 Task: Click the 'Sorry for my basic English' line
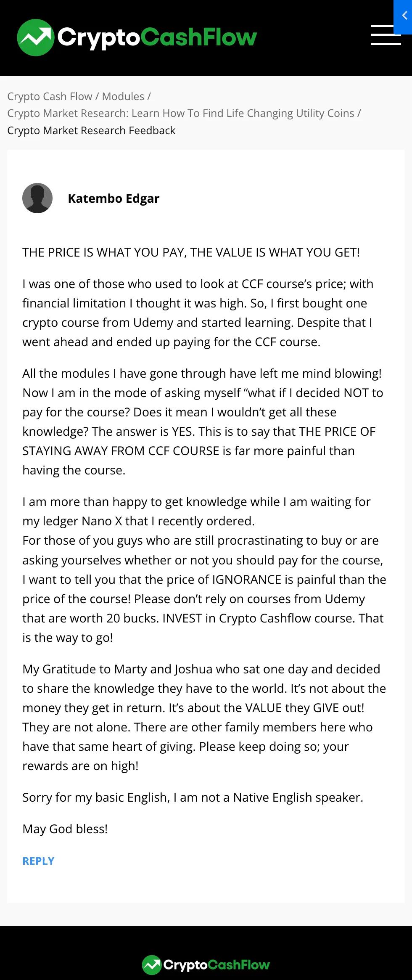pyautogui.click(x=193, y=797)
